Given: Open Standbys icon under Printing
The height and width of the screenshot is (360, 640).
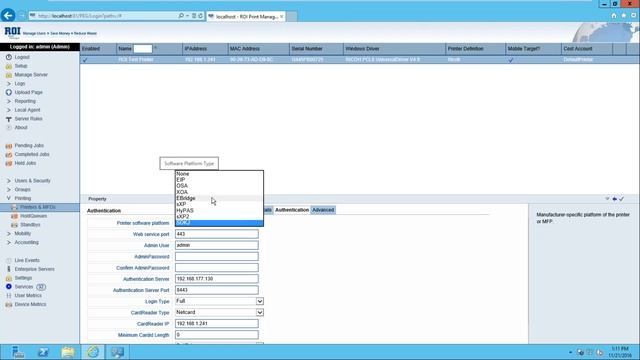Looking at the screenshot, I should [x=14, y=225].
